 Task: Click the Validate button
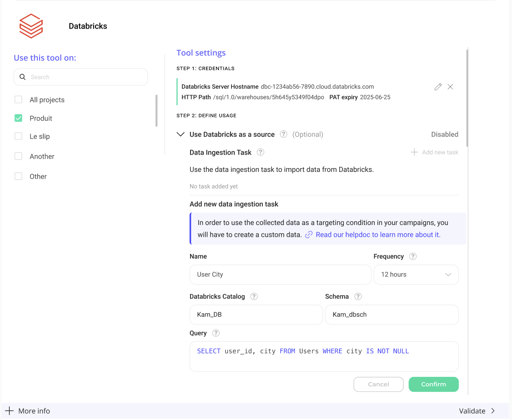click(477, 411)
